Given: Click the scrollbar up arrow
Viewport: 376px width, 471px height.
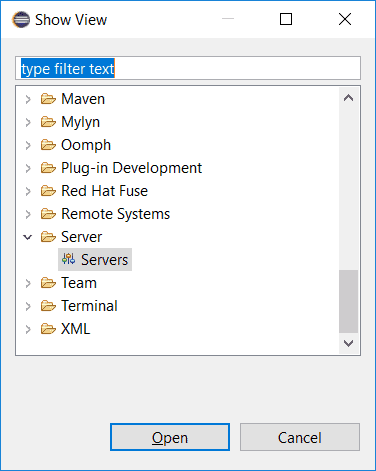Looking at the screenshot, I should coord(349,98).
